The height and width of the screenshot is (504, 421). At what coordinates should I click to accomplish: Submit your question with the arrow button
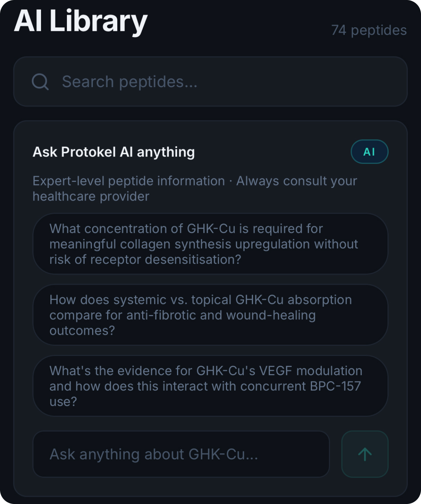pos(365,454)
